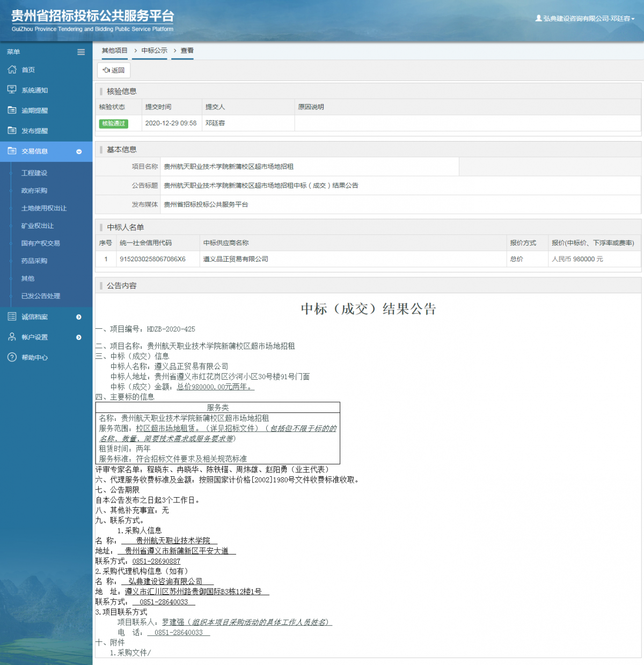Open 系统通知 in the sidebar
The width and height of the screenshot is (644, 665).
[34, 91]
